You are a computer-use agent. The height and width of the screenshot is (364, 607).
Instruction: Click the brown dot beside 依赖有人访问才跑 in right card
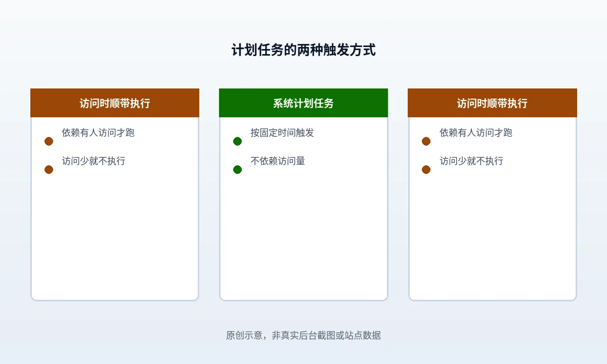coord(426,141)
